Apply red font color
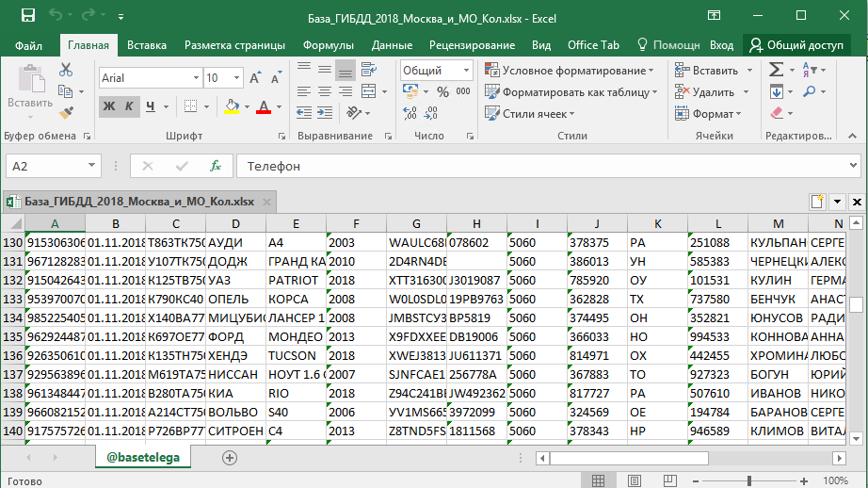 [x=264, y=106]
